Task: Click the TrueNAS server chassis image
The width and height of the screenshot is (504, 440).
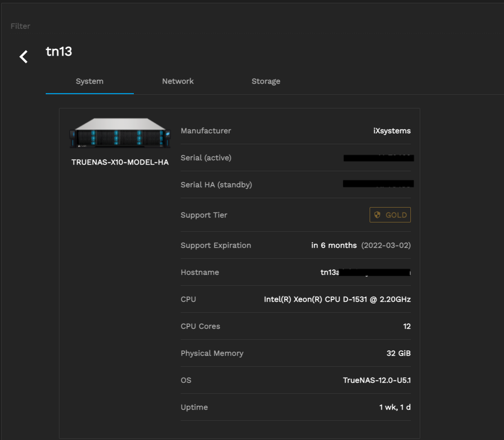Action: (x=120, y=134)
